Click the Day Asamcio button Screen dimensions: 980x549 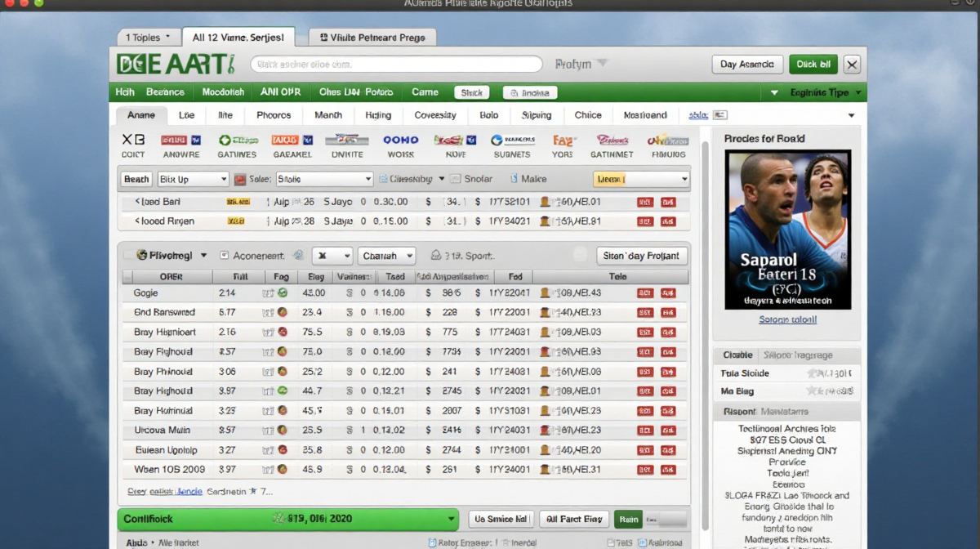click(x=746, y=65)
